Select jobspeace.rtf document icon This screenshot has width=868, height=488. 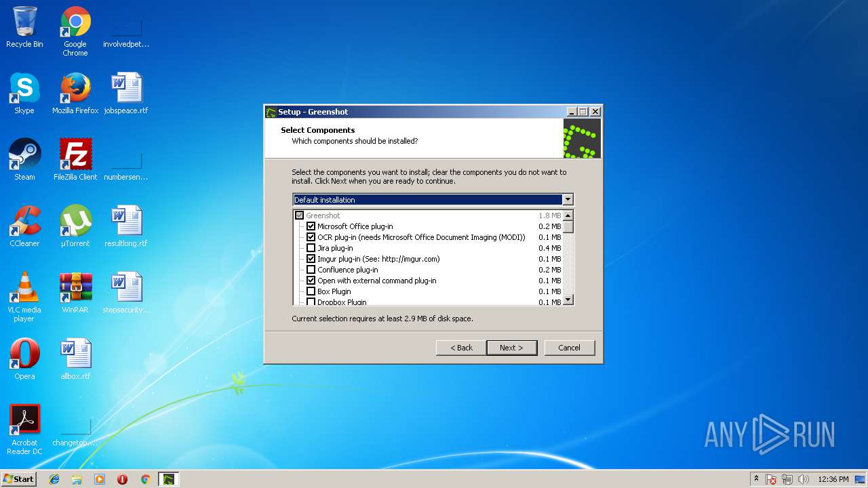coord(126,94)
